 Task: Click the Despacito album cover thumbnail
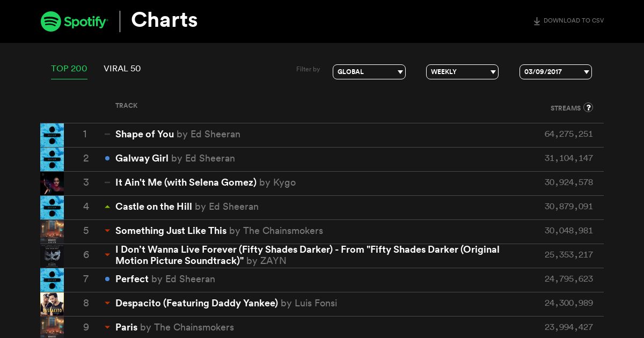click(52, 304)
